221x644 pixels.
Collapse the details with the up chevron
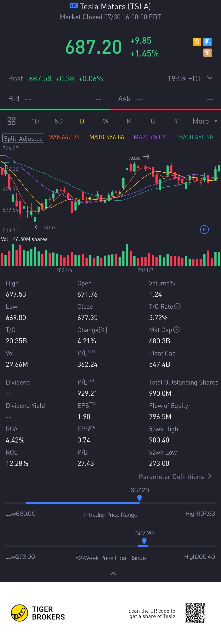coord(113,574)
